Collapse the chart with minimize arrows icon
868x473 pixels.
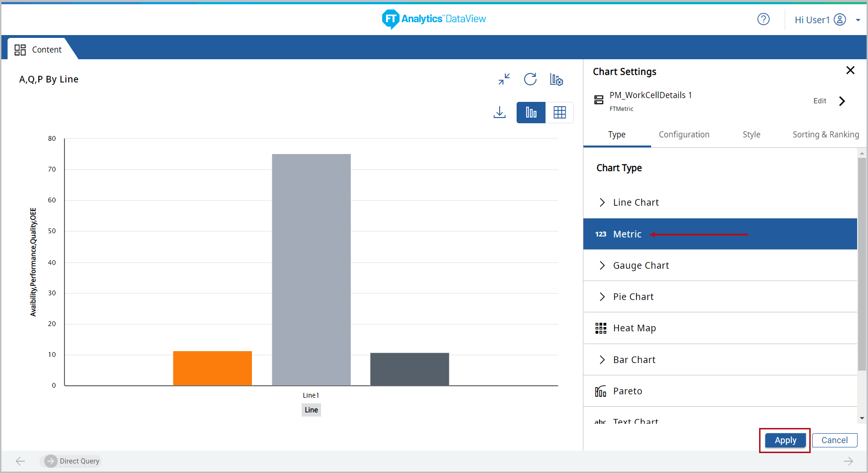[504, 79]
